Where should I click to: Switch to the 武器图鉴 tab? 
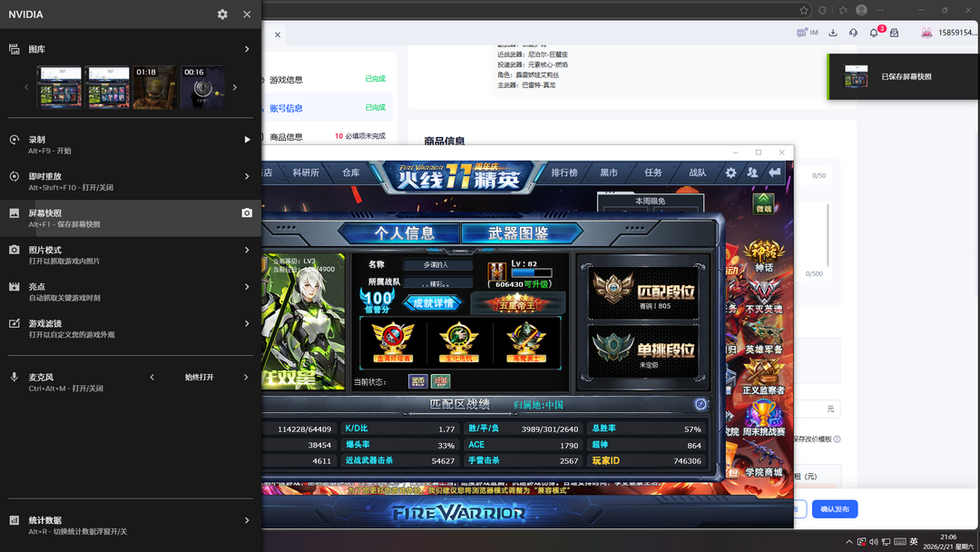(x=518, y=233)
